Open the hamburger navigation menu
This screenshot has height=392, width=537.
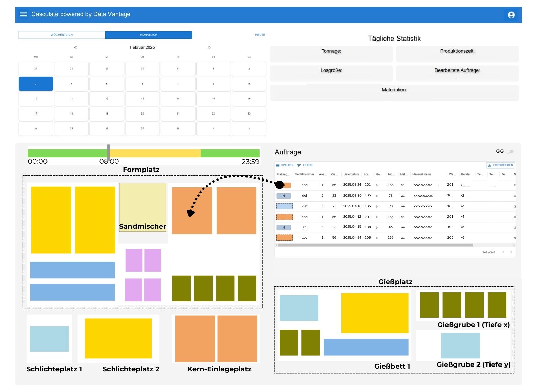click(23, 14)
